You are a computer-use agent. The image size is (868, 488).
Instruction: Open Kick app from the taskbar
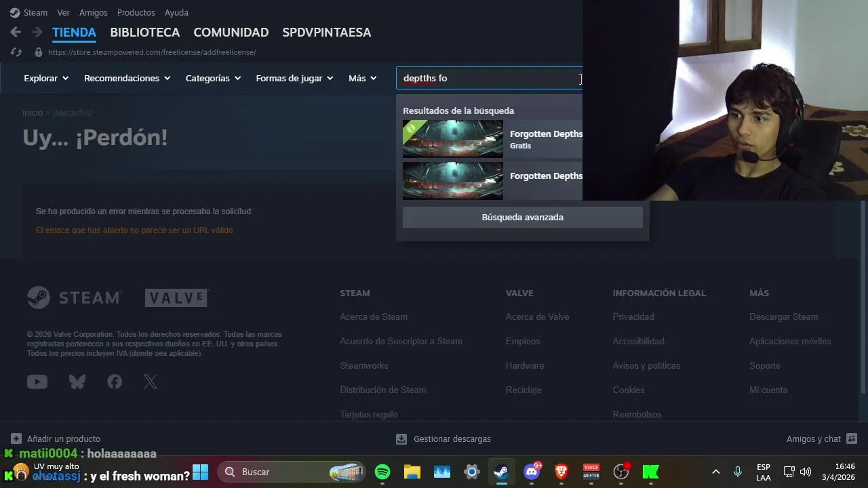tap(651, 472)
